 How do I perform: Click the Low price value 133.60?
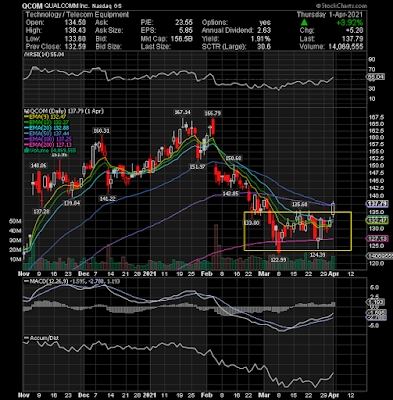tap(75, 38)
